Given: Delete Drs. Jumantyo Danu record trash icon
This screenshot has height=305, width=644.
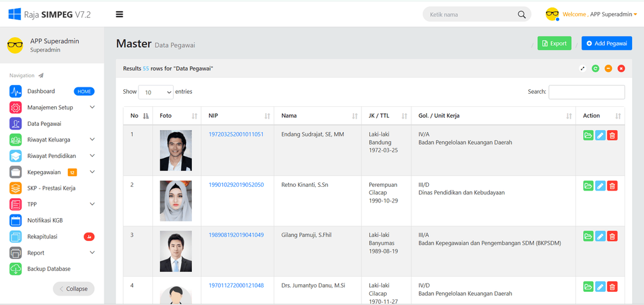Looking at the screenshot, I should coord(612,287).
